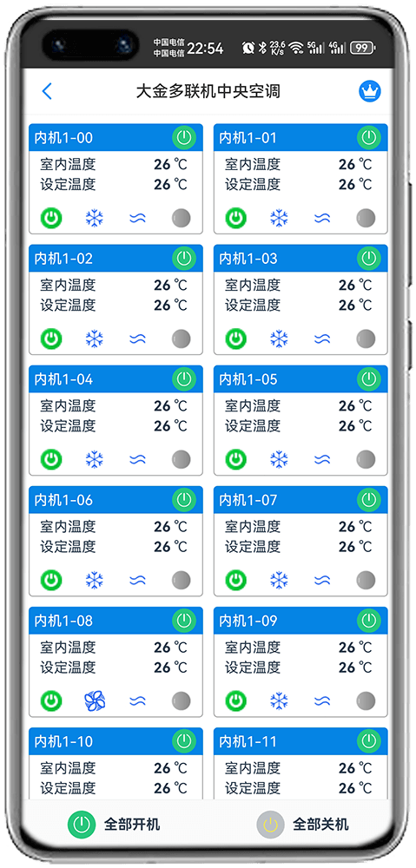416x868 pixels.
Task: Click snowflake cooling mode icon in 内机1-02
Action: 95,339
